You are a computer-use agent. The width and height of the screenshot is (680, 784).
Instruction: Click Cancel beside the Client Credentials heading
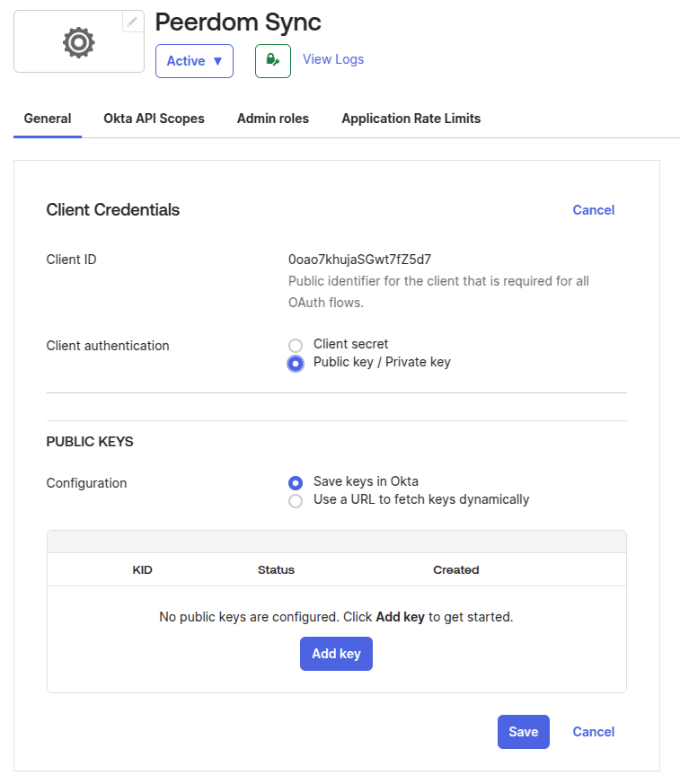click(593, 210)
